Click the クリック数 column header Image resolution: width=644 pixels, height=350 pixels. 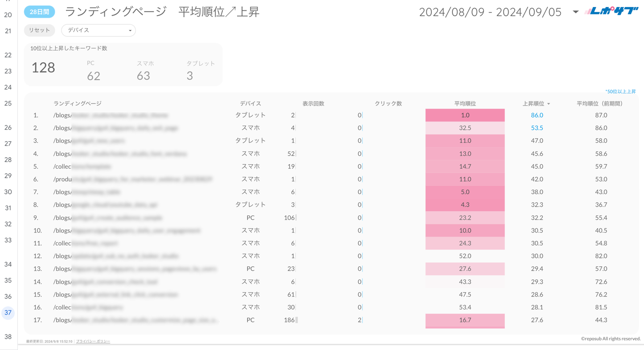[388, 103]
